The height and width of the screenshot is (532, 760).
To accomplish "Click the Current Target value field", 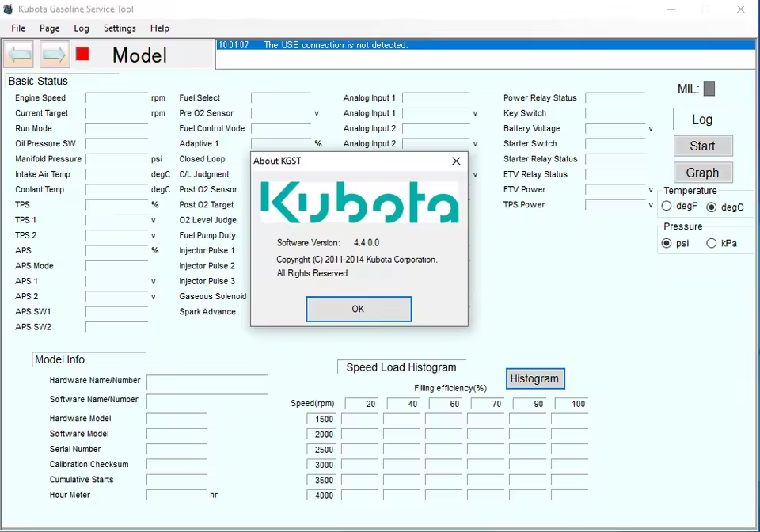I will click(117, 113).
